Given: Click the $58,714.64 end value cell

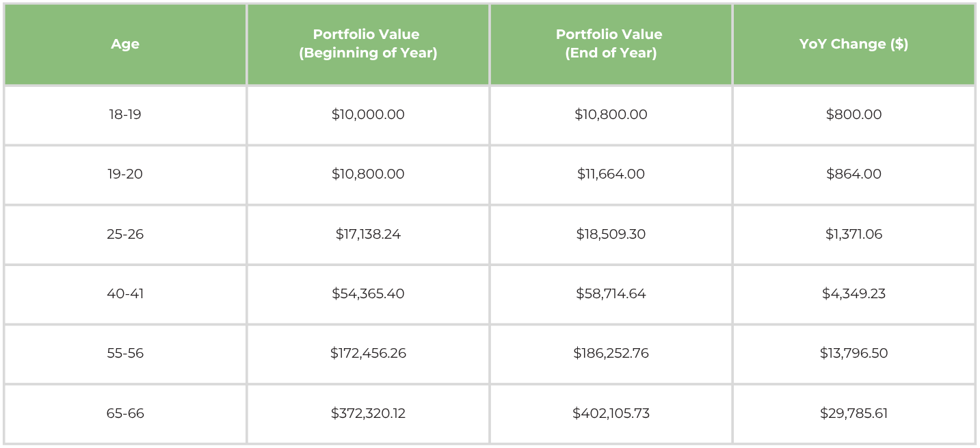Looking at the screenshot, I should 611,294.
